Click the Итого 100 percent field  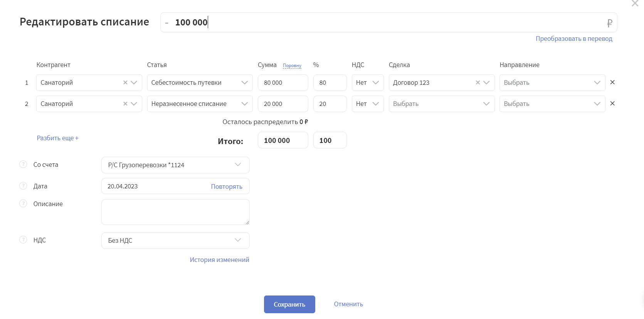point(330,140)
